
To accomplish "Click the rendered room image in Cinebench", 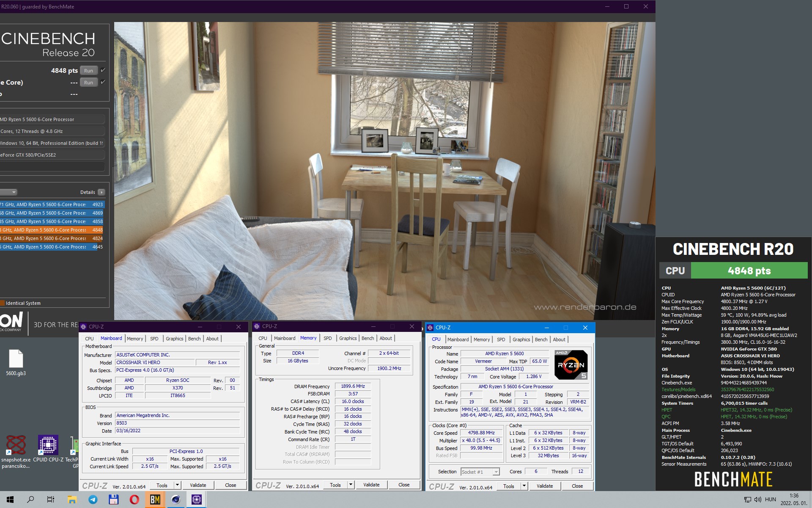I will [x=384, y=171].
